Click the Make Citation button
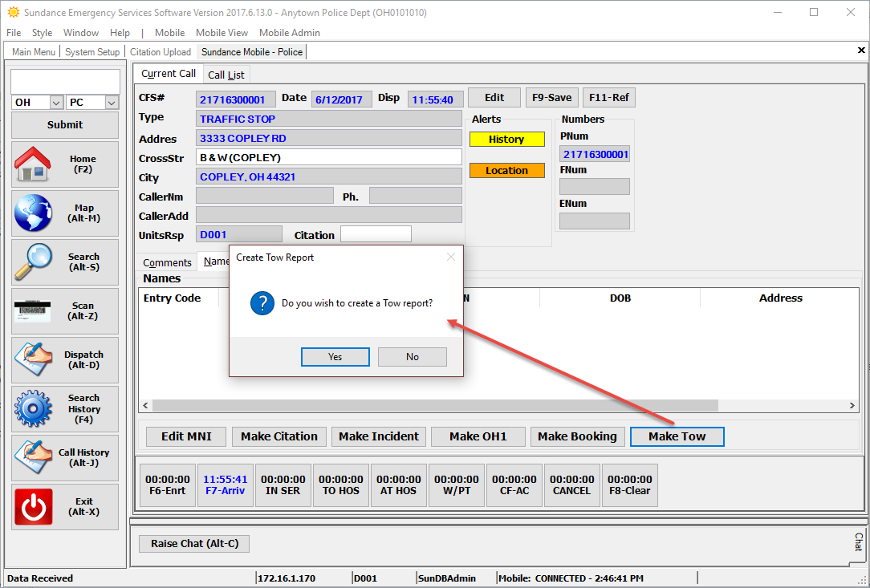This screenshot has height=588, width=870. 279,436
